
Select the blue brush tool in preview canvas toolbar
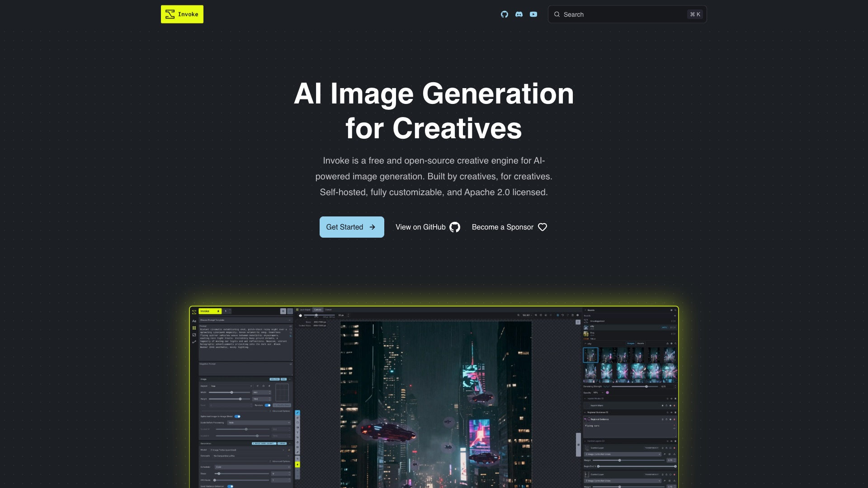[x=297, y=413]
